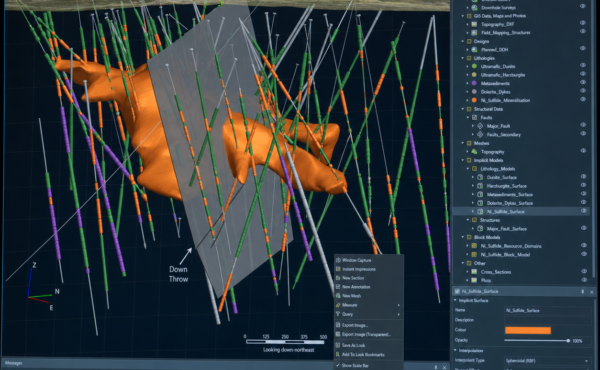
Task: Hide the Ultramafic_Dunite lithology
Action: pos(583,65)
